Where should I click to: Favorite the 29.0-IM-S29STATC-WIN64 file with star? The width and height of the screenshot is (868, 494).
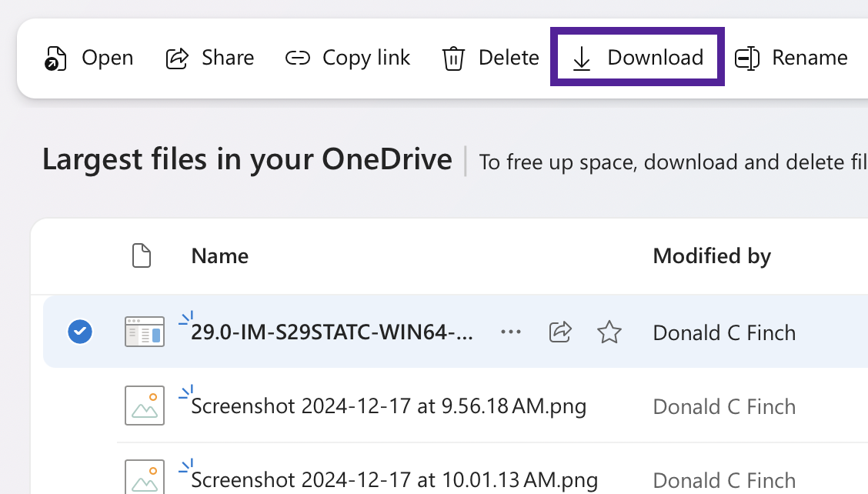click(x=609, y=332)
